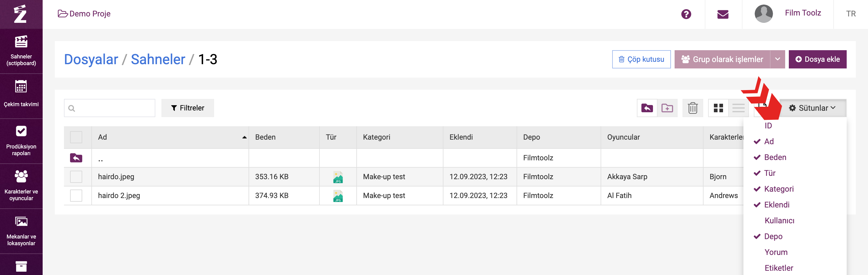This screenshot has width=868, height=275.
Task: Switch to list view
Action: click(x=738, y=108)
